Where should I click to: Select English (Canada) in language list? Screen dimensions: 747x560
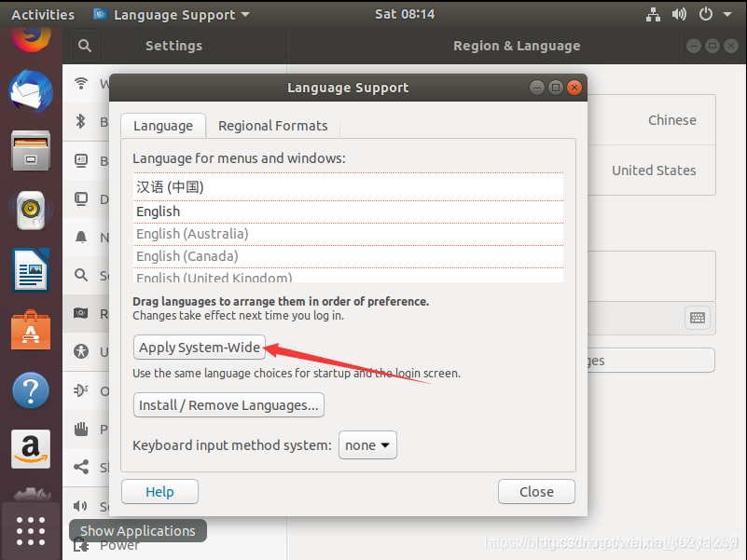pos(348,256)
